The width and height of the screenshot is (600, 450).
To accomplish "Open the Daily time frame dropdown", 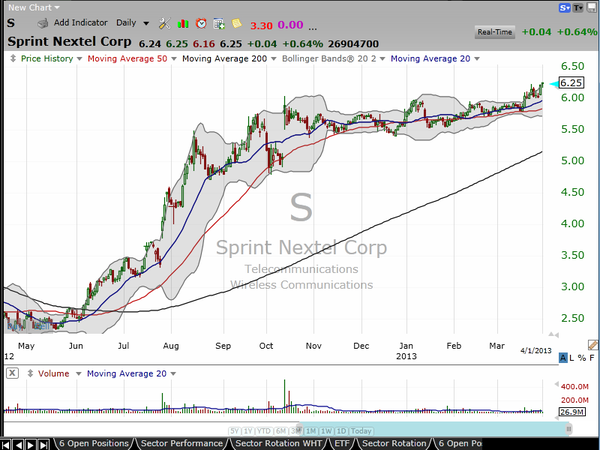I will (x=132, y=23).
